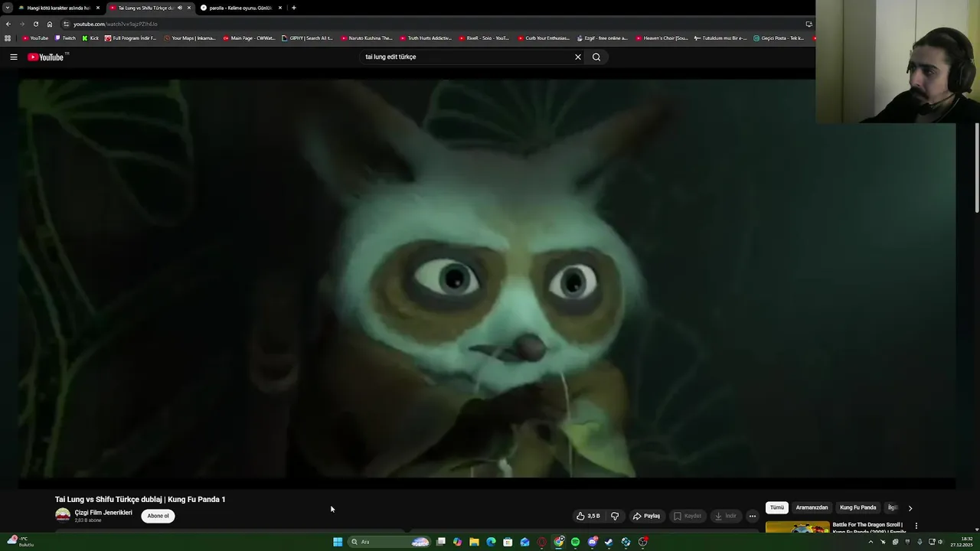This screenshot has width=980, height=551.
Task: Select the Kung Fu Panda filter chip
Action: point(857,507)
